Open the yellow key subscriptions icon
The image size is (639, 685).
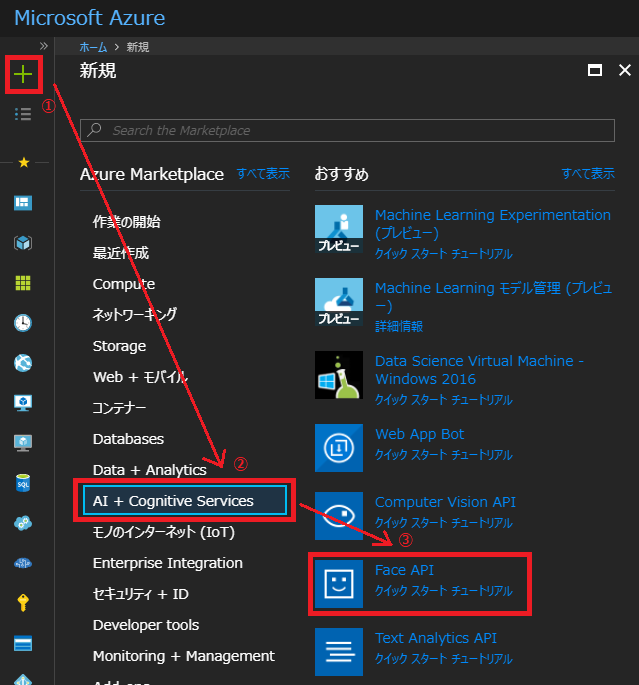click(23, 603)
